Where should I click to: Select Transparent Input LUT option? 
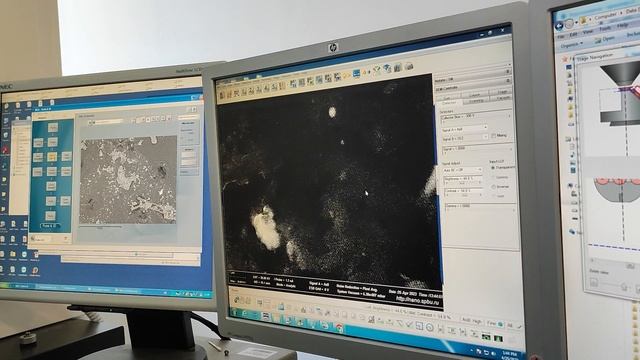click(493, 168)
